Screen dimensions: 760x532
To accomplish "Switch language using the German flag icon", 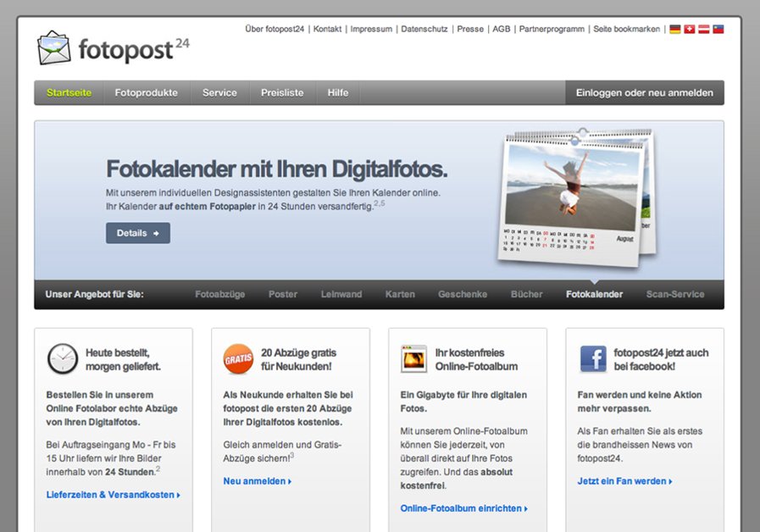I will (x=674, y=29).
